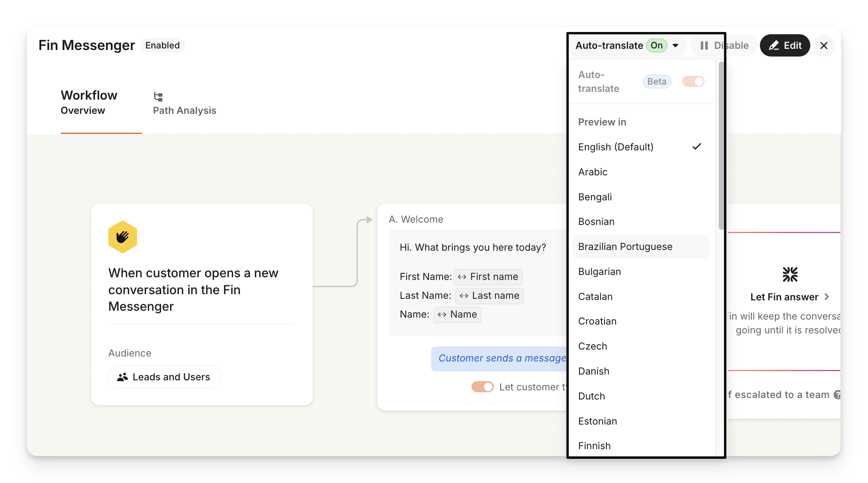Click the Fin sparkle logo icon
The height and width of the screenshot is (483, 868).
pyautogui.click(x=790, y=275)
